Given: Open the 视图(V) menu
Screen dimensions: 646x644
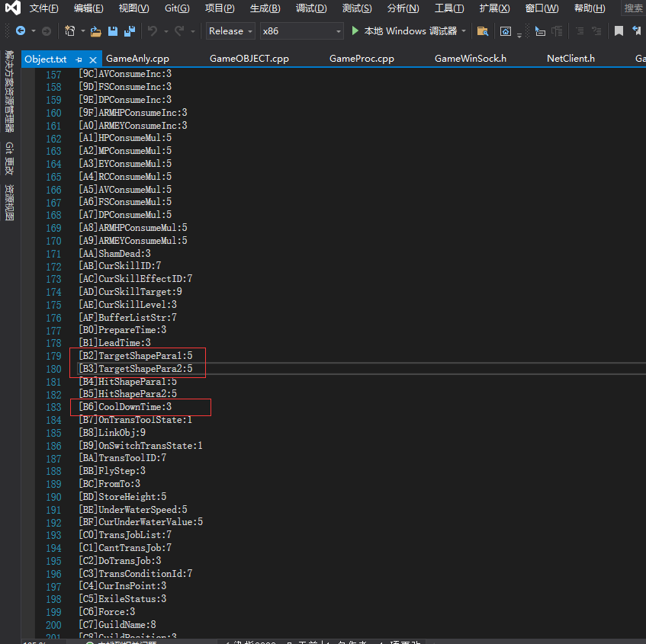Looking at the screenshot, I should pyautogui.click(x=134, y=8).
